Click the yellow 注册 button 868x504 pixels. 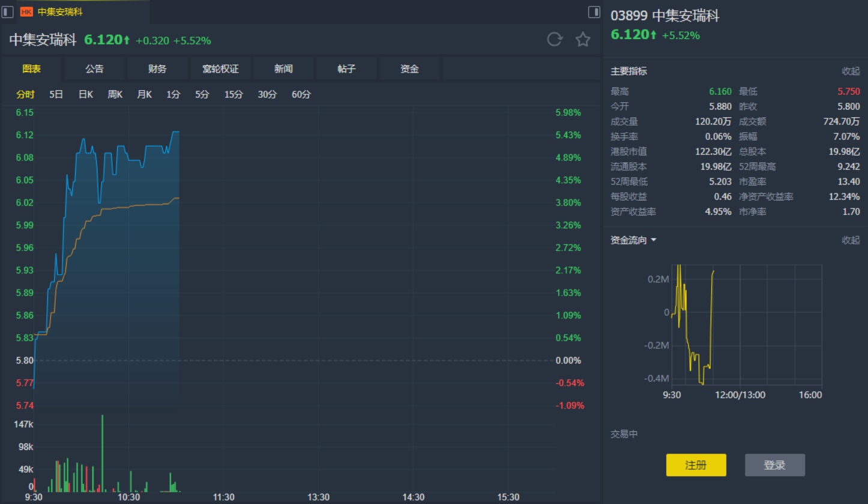[696, 465]
